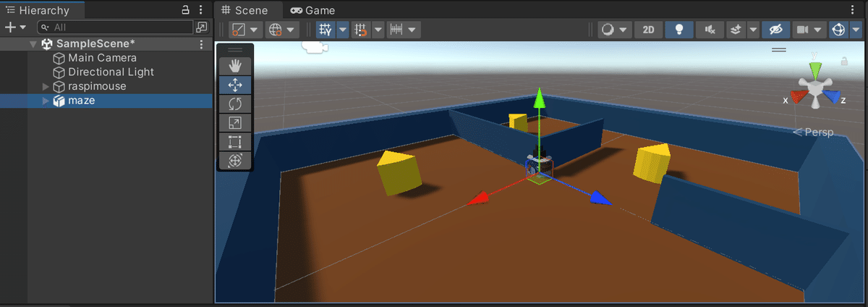Click the blue Z axis gizmo cone
Viewport: 868px width, 307px height.
click(831, 96)
